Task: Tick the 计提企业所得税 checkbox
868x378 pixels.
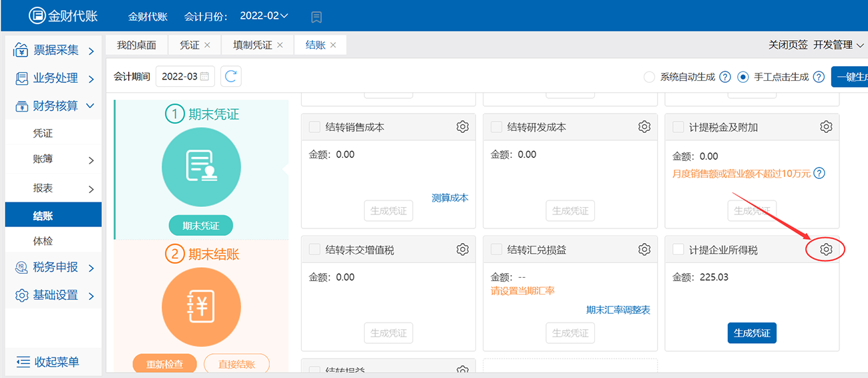Action: 678,250
